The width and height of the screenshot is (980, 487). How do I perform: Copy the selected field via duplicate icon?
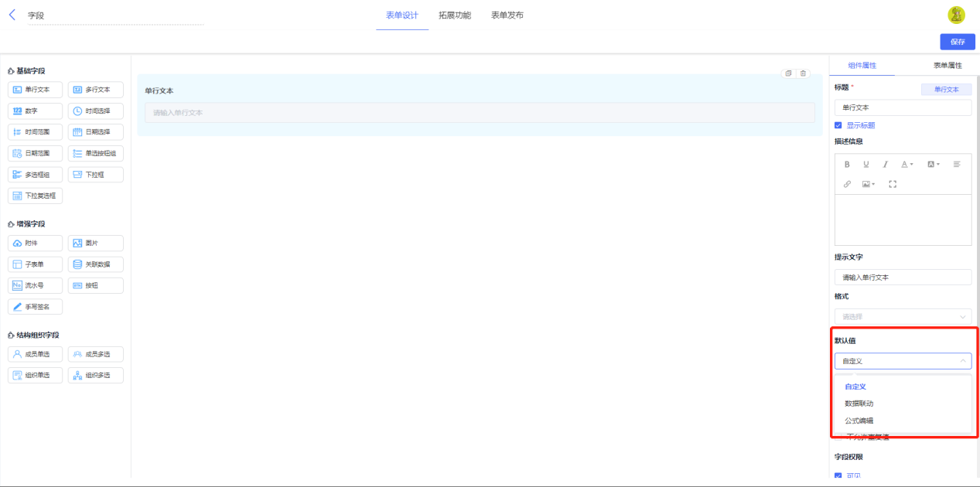(788, 73)
